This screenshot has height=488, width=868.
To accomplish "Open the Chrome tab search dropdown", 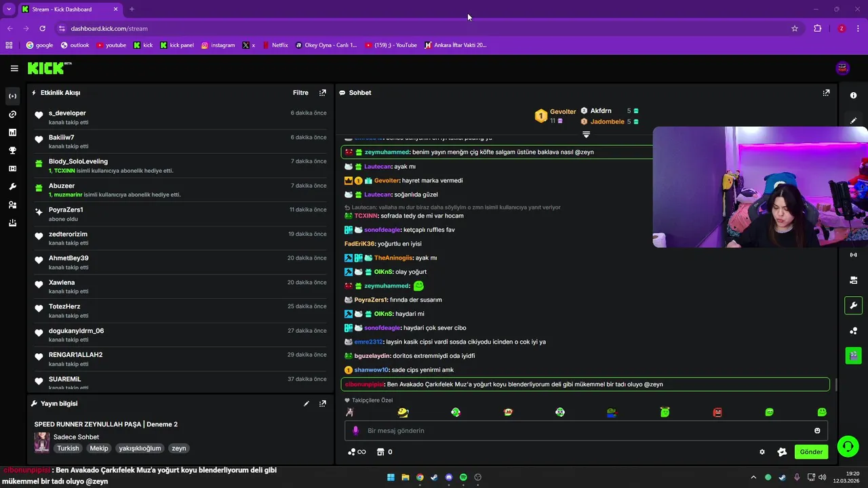I will coord(9,9).
